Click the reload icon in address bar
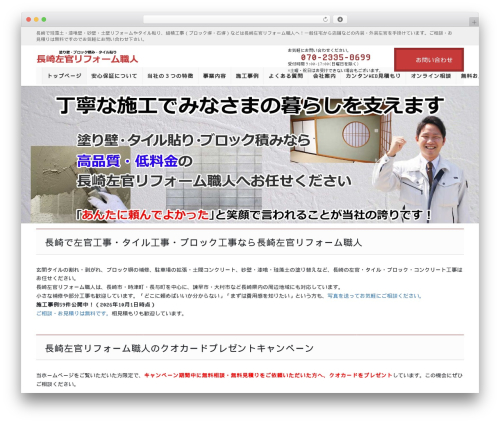500x423 pixels. (325, 20)
